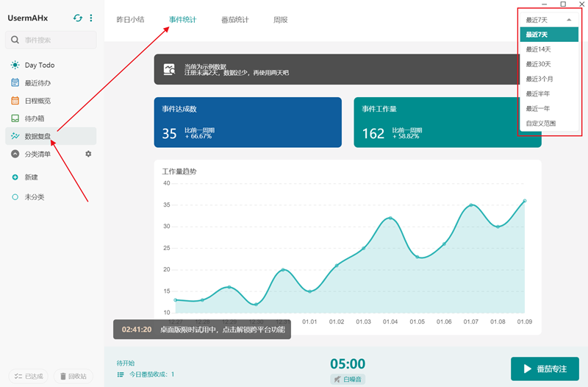Click the 最近待办 calendar icon

(15, 82)
